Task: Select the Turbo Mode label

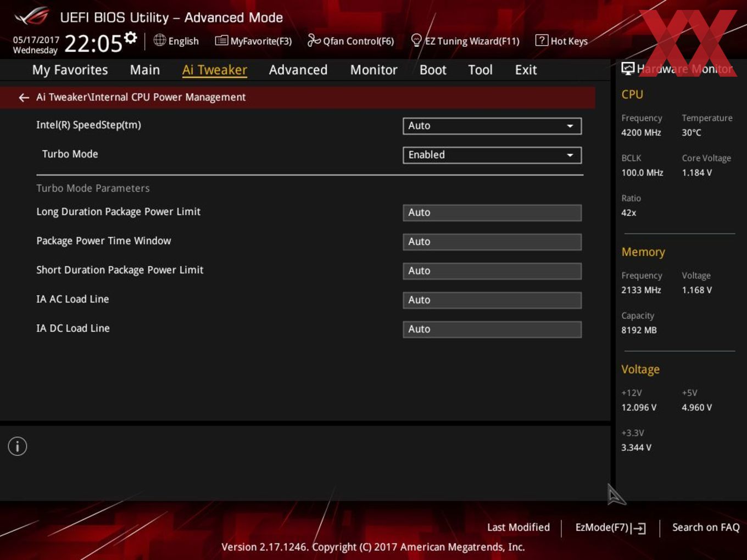Action: point(70,154)
